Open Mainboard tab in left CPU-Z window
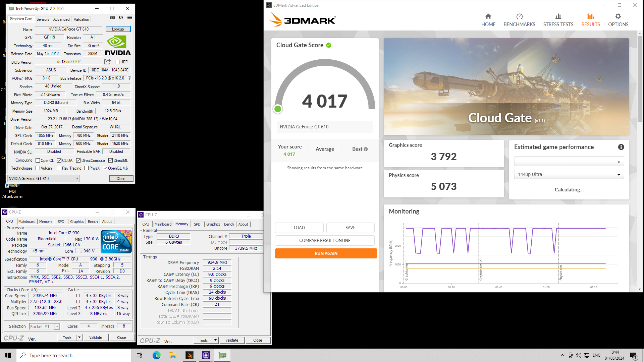 pos(27,222)
